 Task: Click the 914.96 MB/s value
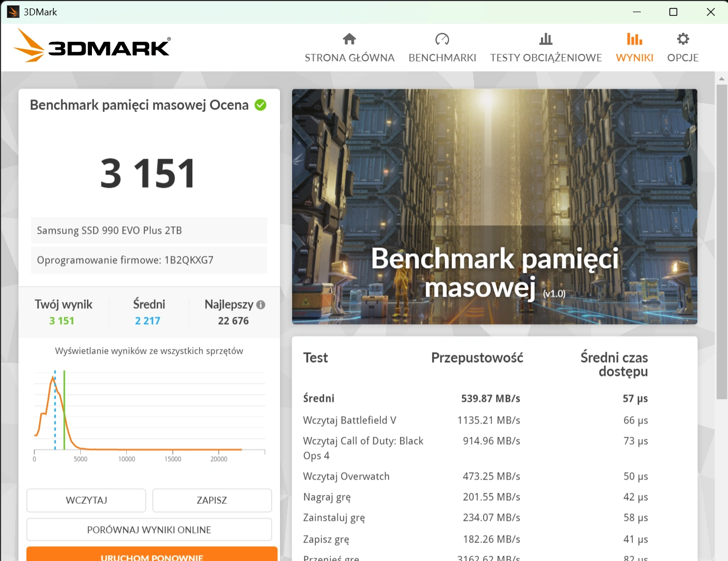492,441
